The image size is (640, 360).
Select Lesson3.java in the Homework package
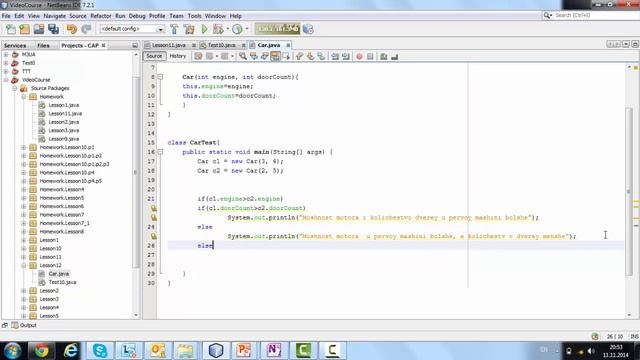64,130
